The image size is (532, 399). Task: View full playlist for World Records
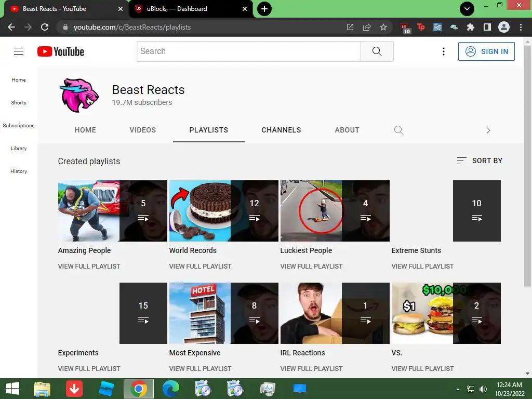coord(200,267)
